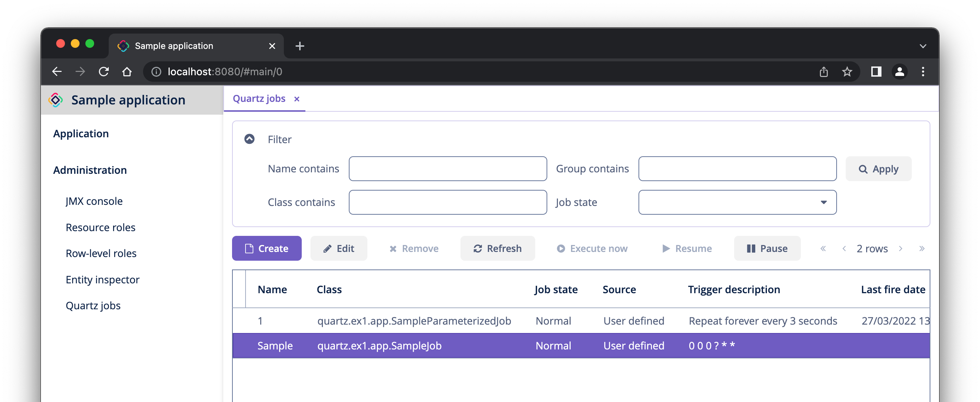980x402 pixels.
Task: Expand the tab search chevron
Action: pos(923,46)
